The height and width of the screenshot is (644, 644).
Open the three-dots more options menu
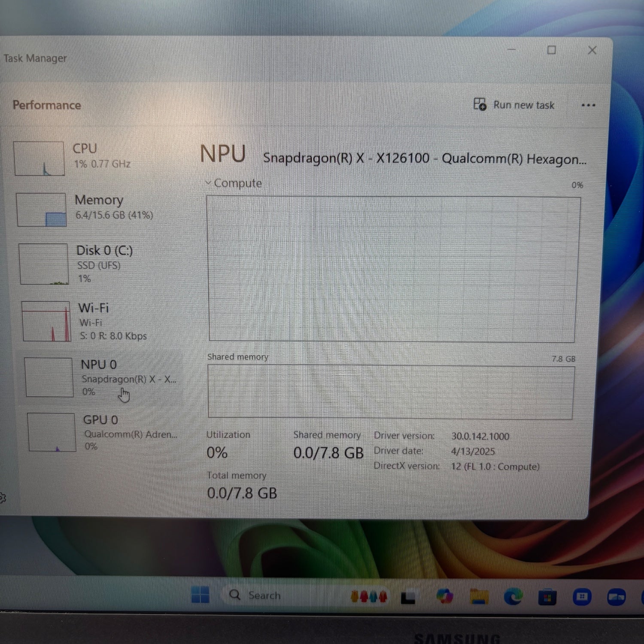point(588,105)
